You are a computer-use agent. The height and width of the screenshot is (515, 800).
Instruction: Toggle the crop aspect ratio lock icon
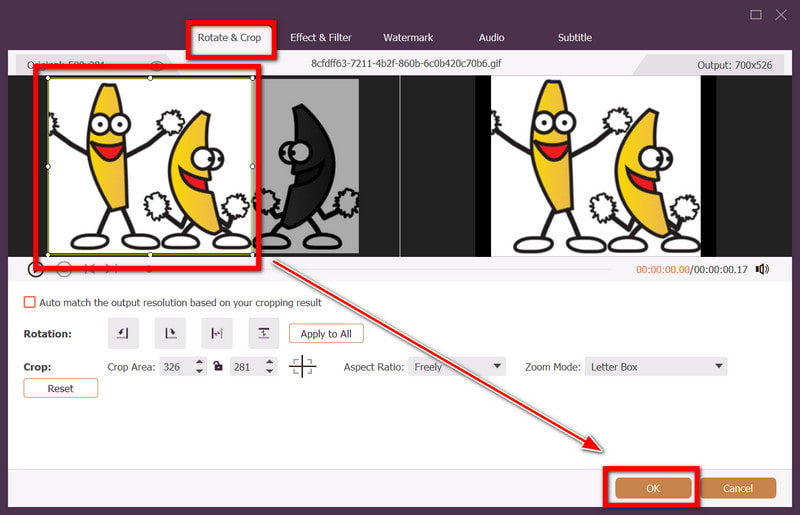click(x=217, y=367)
